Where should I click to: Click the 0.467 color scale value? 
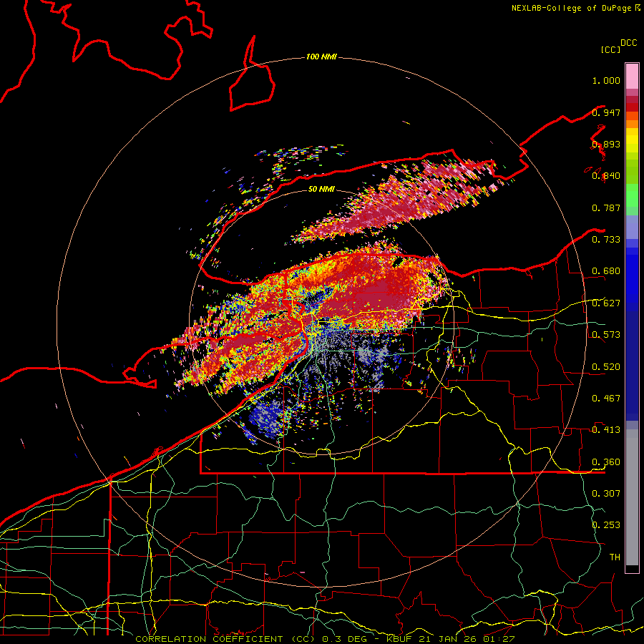(606, 399)
